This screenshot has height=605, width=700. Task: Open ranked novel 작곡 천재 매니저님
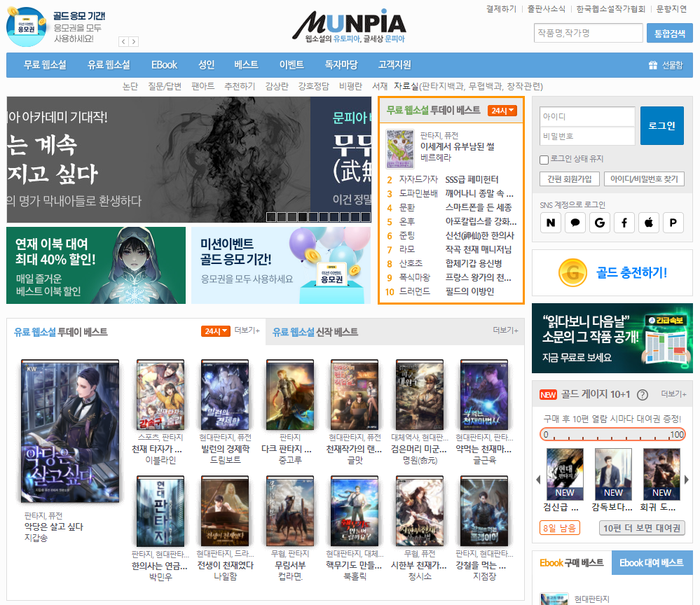(x=479, y=249)
